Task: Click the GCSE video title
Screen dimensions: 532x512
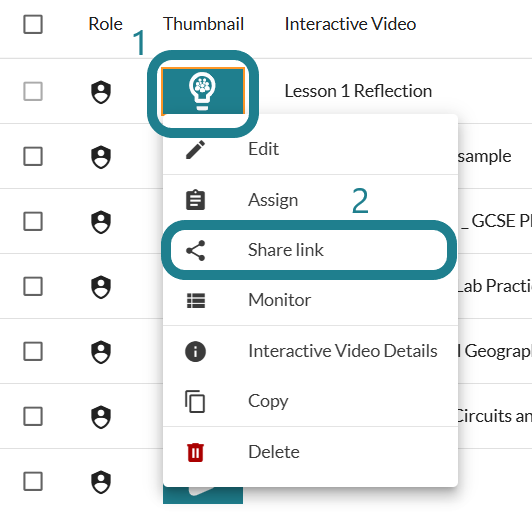Action: coord(496,221)
